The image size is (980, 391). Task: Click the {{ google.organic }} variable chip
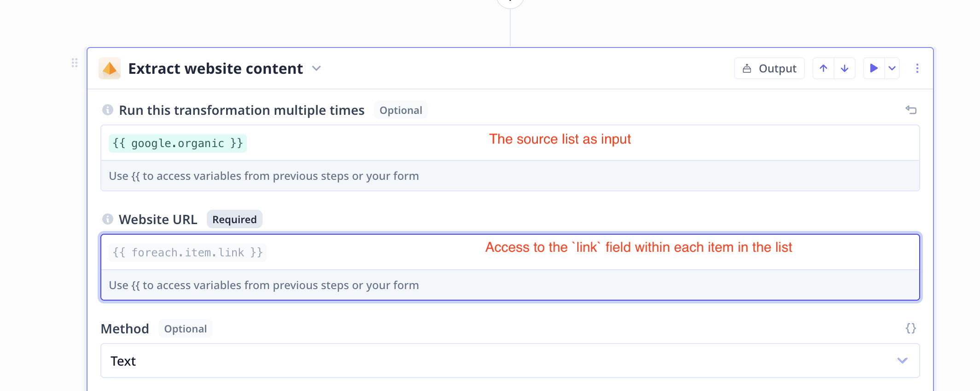(178, 143)
